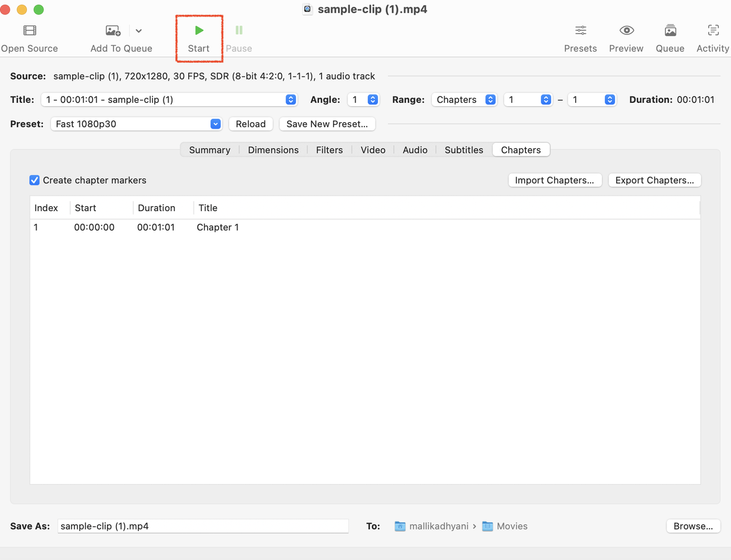The width and height of the screenshot is (731, 560).
Task: Open the Title dropdown for sample-clip
Action: click(x=169, y=99)
